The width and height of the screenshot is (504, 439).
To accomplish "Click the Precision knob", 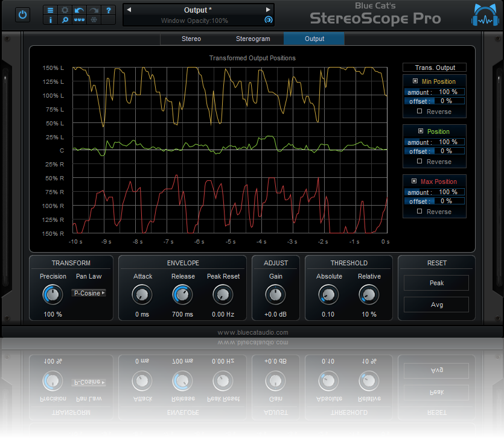I will (53, 295).
